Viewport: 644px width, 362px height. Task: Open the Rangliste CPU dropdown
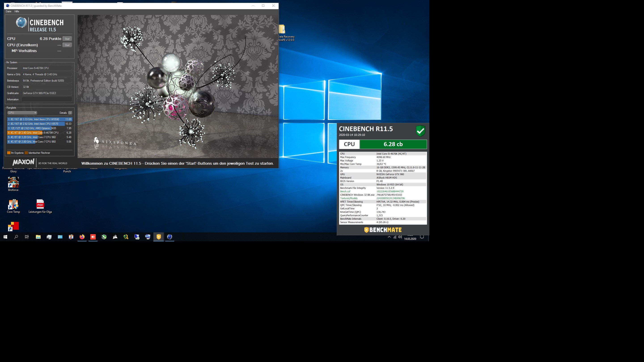[22, 113]
